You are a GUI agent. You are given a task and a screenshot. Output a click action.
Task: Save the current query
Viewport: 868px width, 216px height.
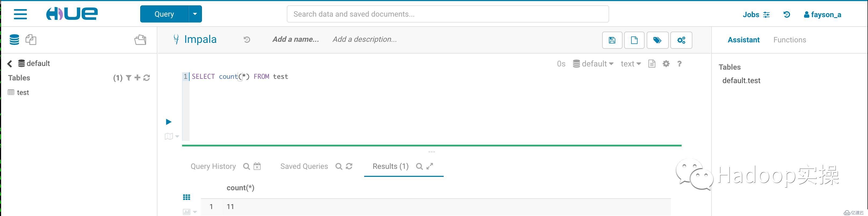point(612,40)
